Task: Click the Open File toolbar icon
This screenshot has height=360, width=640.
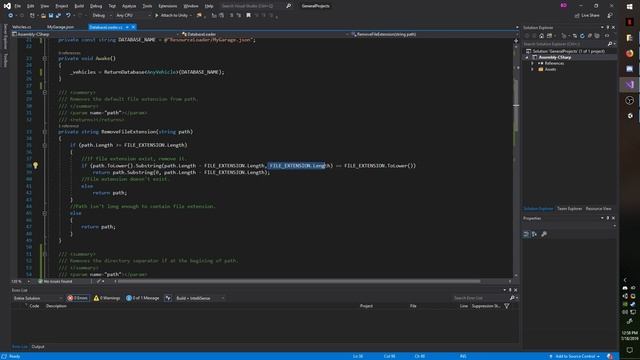Action: 43,16
